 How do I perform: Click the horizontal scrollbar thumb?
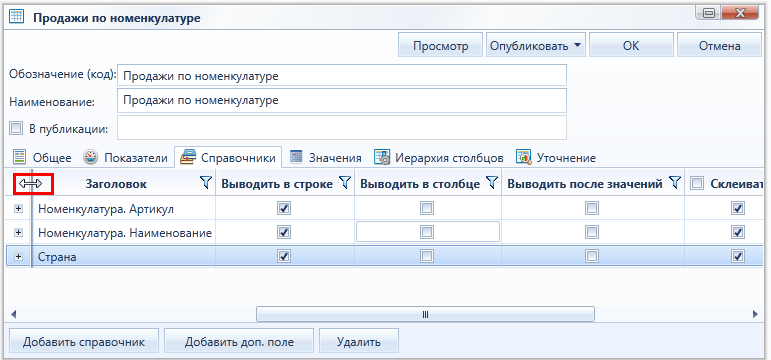pyautogui.click(x=425, y=314)
